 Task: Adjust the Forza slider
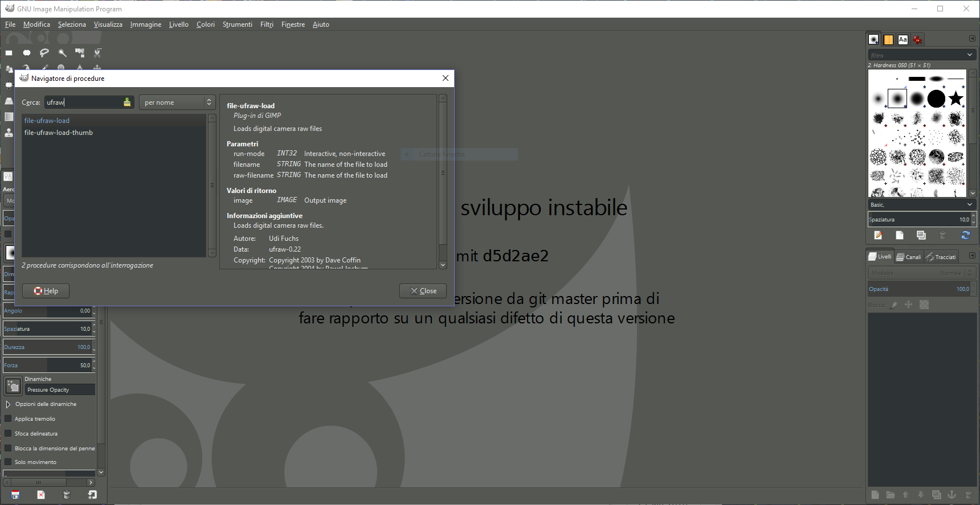pos(48,366)
